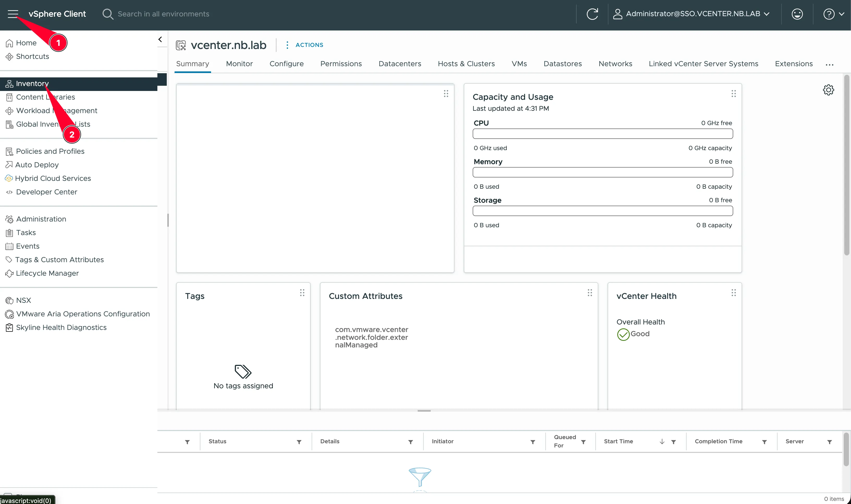
Task: Go to Home in the sidebar
Action: (x=21, y=43)
